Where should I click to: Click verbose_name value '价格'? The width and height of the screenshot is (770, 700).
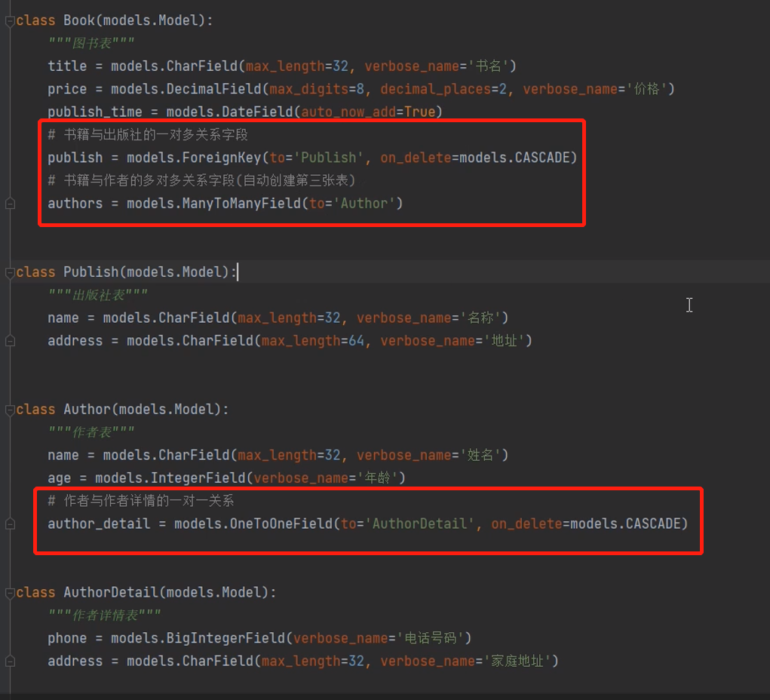pos(646,89)
